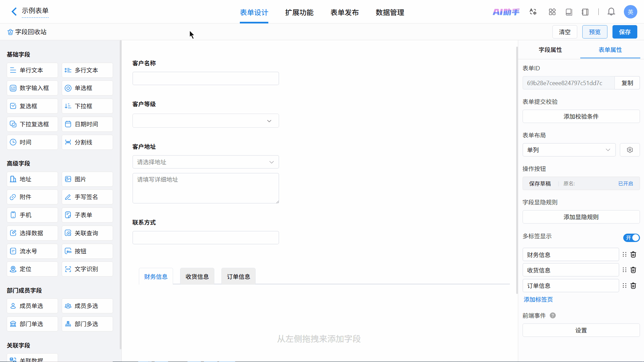The image size is (644, 362).
Task: Click the back arrow next to 示例表单
Action: click(14, 12)
